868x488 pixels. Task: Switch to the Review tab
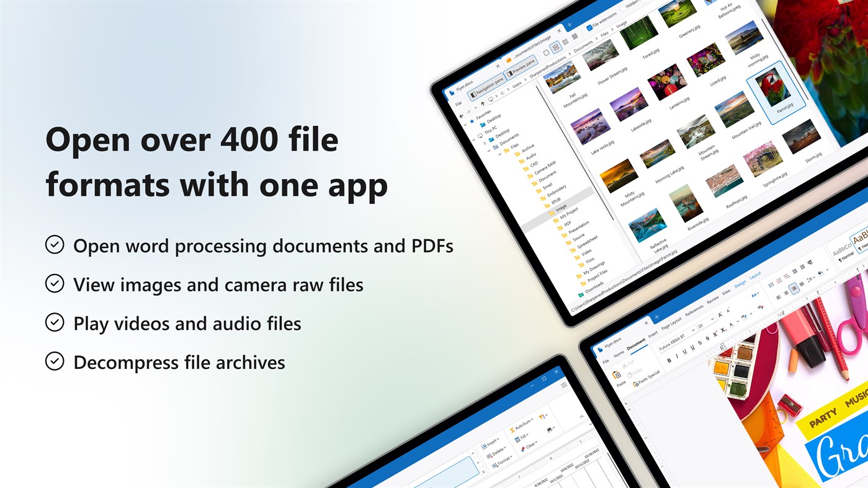(713, 300)
